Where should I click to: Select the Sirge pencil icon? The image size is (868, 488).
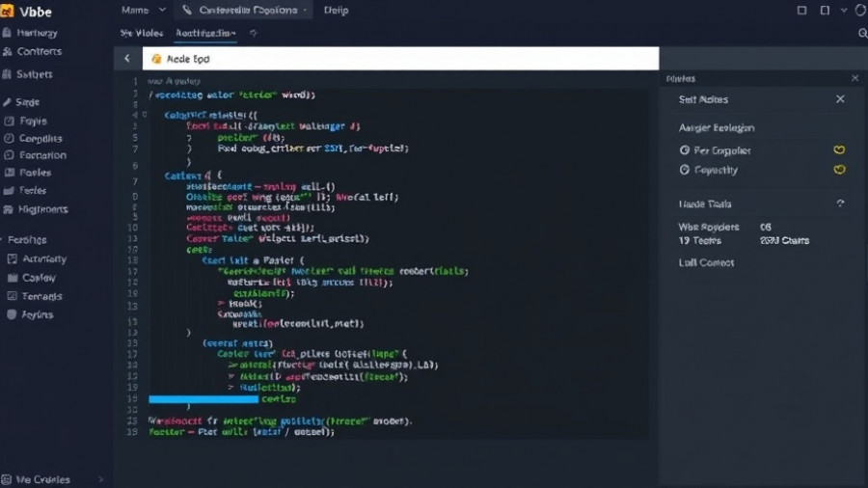[x=7, y=102]
